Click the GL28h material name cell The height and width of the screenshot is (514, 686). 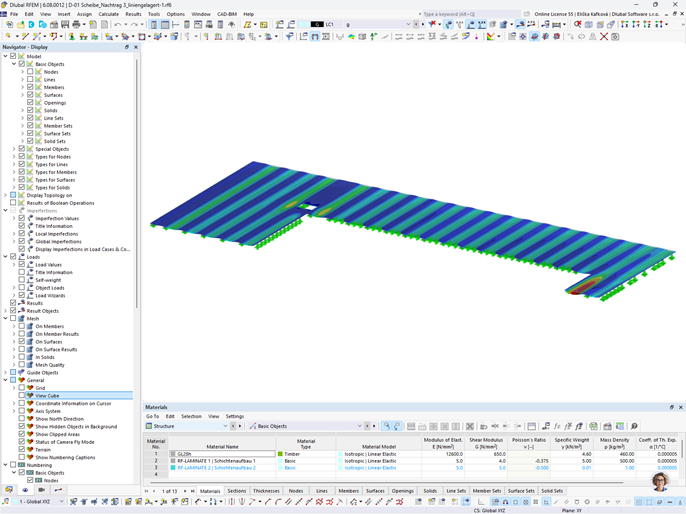click(x=222, y=454)
